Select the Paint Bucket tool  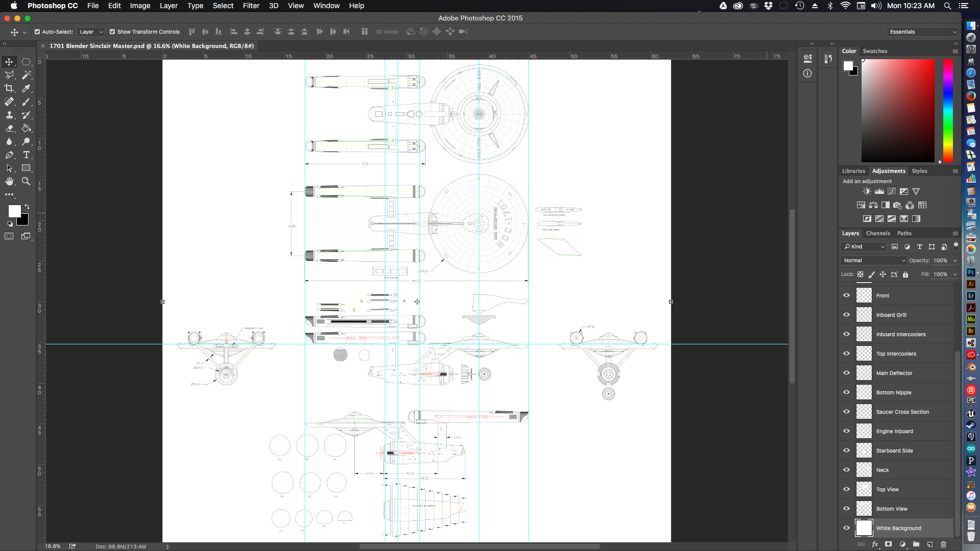26,128
